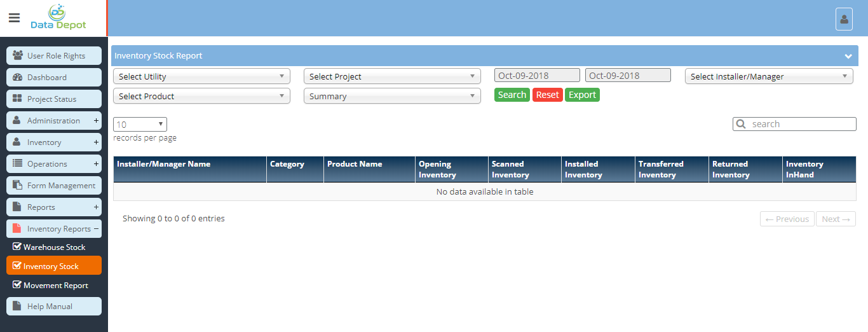
Task: Click the Project Status grid icon
Action: [x=18, y=99]
